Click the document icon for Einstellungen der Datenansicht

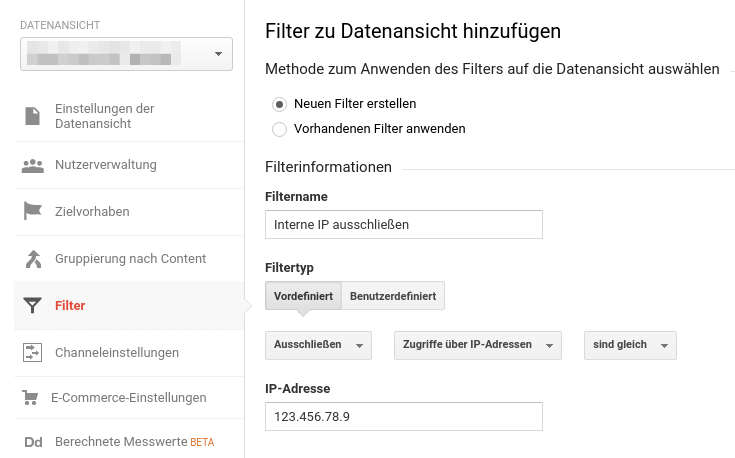coord(33,116)
